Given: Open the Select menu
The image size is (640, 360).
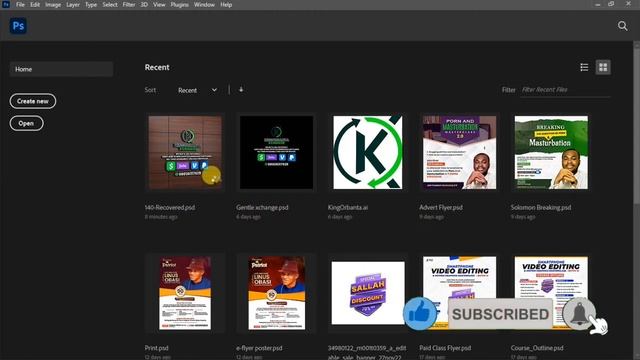Looking at the screenshot, I should coord(110,5).
